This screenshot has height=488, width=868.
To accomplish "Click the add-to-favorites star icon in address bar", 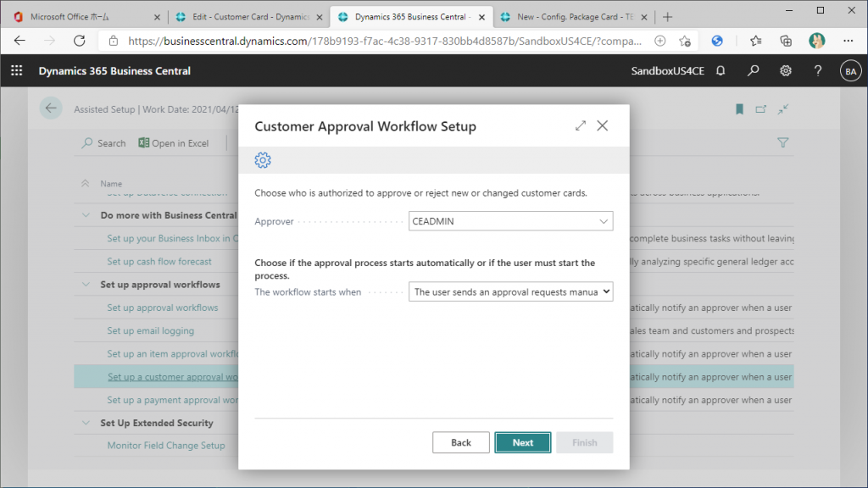I will 685,41.
